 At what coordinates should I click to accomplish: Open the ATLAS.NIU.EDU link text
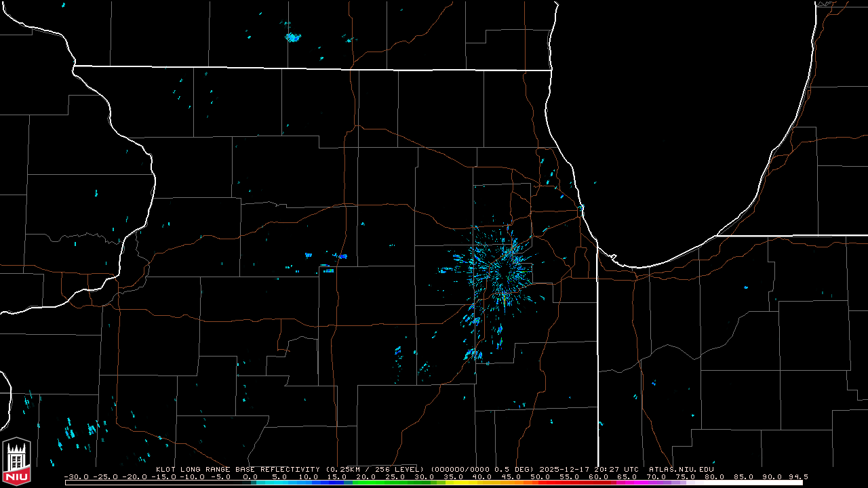click(x=681, y=469)
